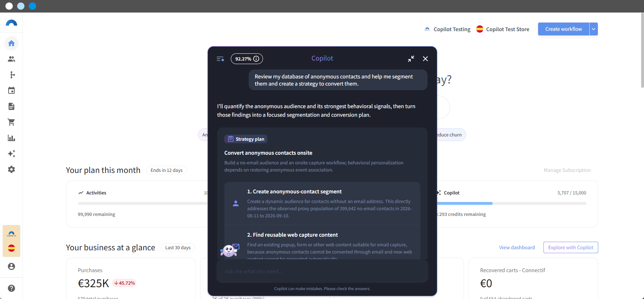644x299 pixels.
Task: Click the Create workflow button
Action: coord(563,29)
